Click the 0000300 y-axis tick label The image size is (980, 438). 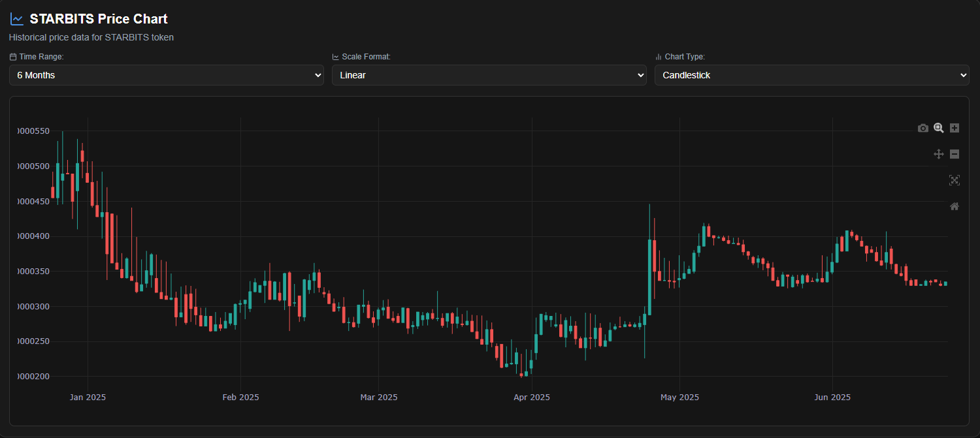pyautogui.click(x=33, y=306)
